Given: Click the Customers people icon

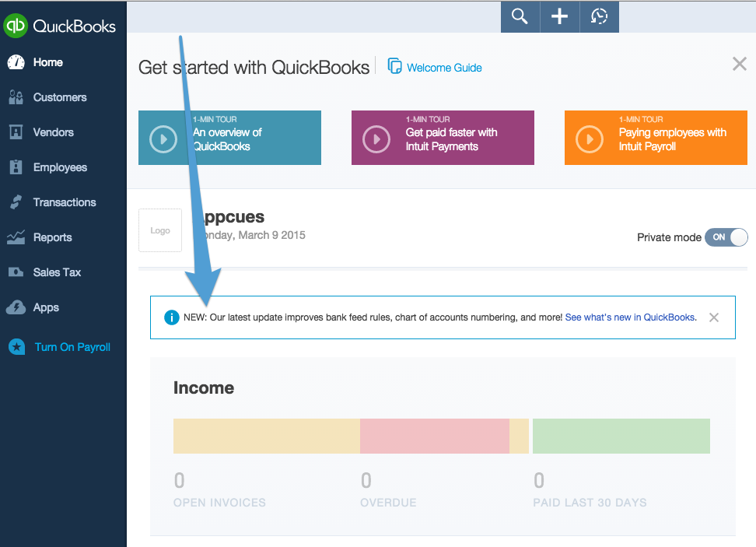Looking at the screenshot, I should point(16,97).
